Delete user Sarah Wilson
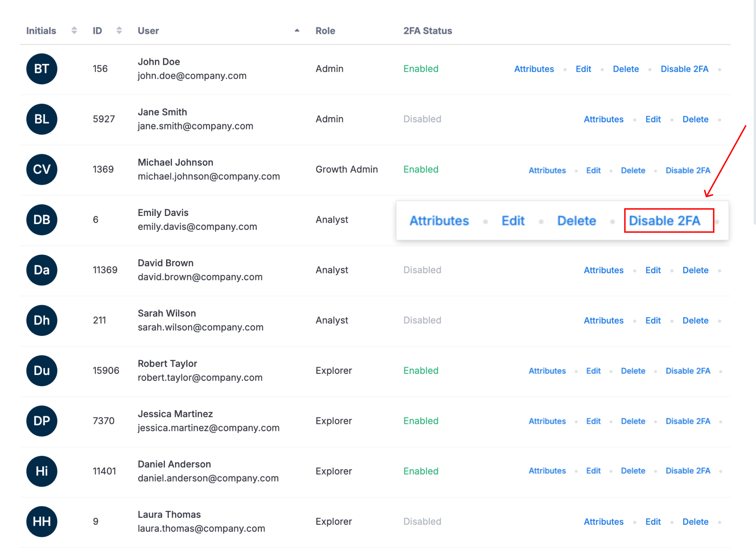756x548 pixels. tap(696, 320)
